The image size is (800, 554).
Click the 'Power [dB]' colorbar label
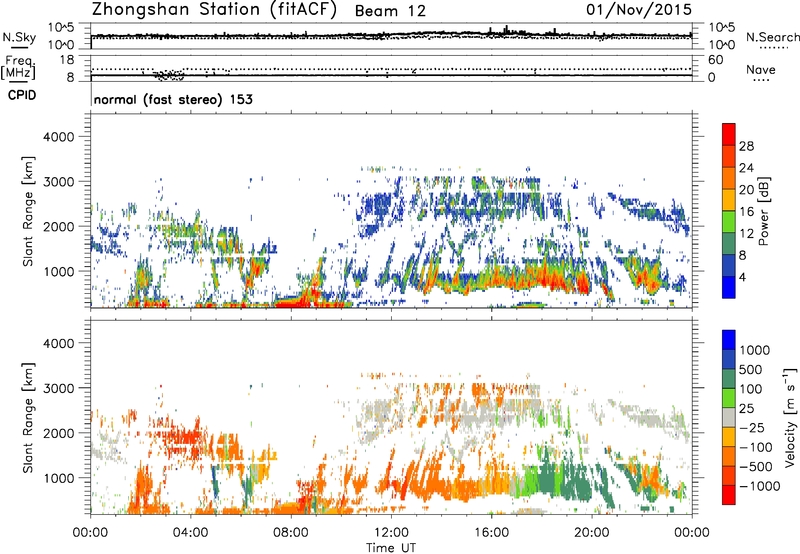pyautogui.click(x=763, y=211)
